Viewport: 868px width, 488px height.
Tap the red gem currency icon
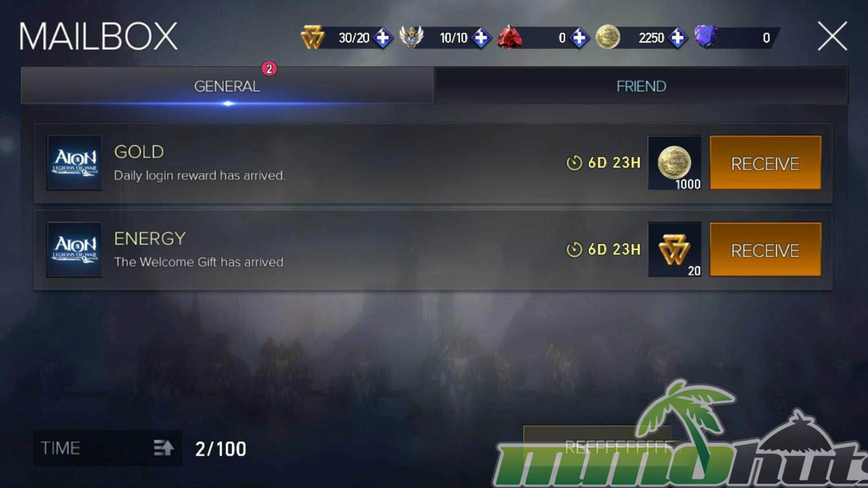[509, 37]
